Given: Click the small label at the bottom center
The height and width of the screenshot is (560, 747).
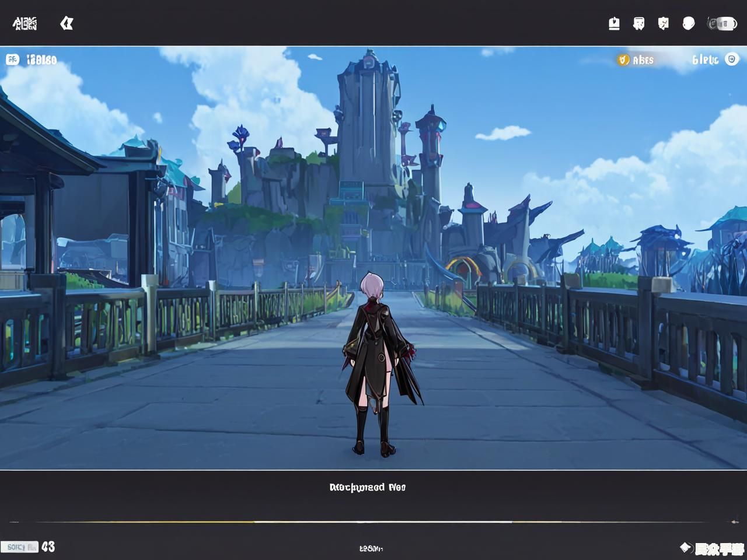Looking at the screenshot, I should (371, 548).
